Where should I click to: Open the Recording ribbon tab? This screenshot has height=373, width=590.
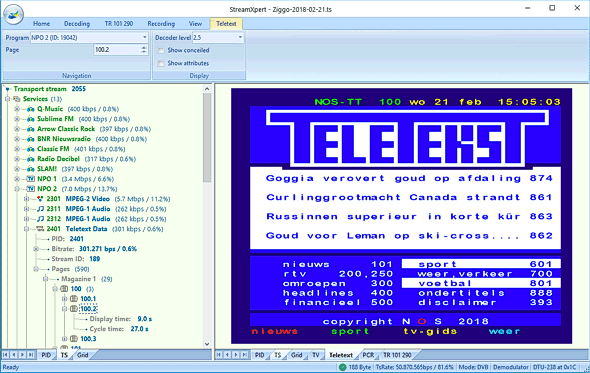point(161,24)
